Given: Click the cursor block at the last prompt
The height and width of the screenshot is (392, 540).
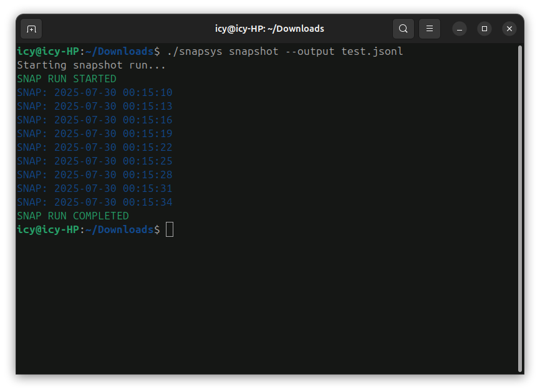Looking at the screenshot, I should [170, 229].
